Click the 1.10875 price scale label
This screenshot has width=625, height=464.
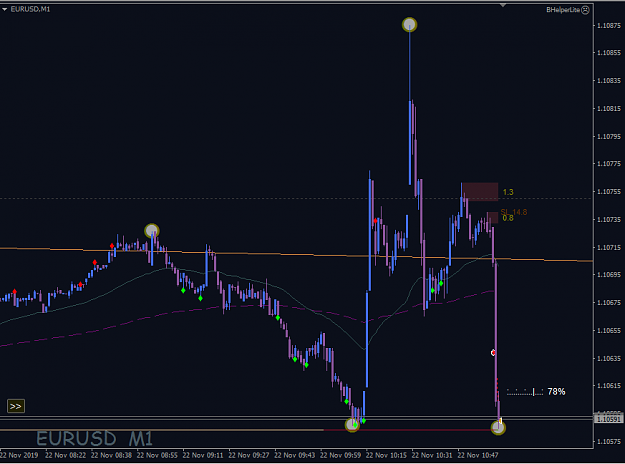pos(609,26)
